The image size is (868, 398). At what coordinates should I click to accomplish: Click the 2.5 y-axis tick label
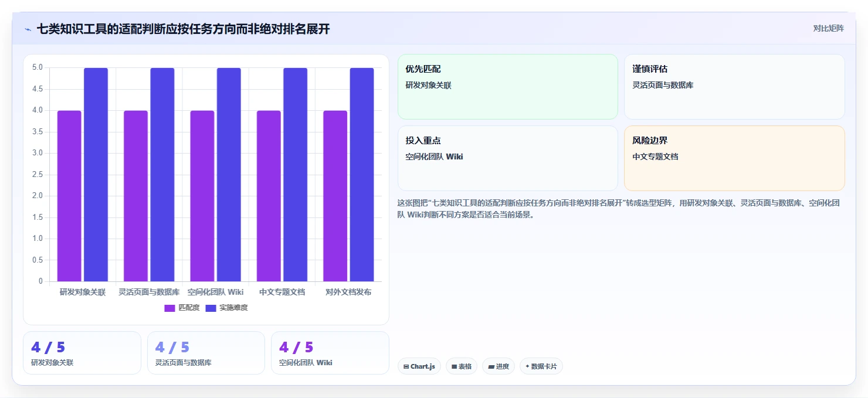pyautogui.click(x=38, y=174)
